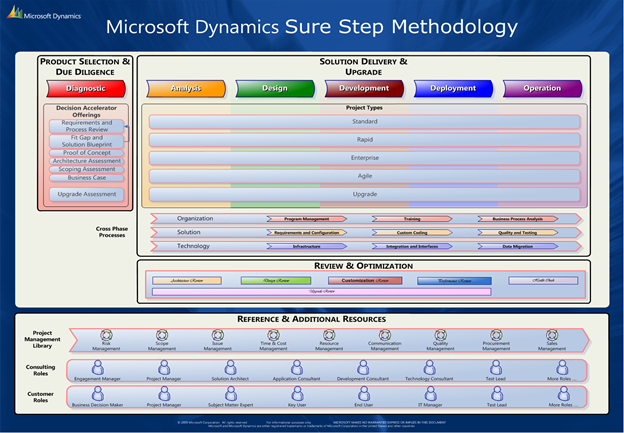Select the IT Manager customer role icon
The image size is (624, 433).
[430, 394]
